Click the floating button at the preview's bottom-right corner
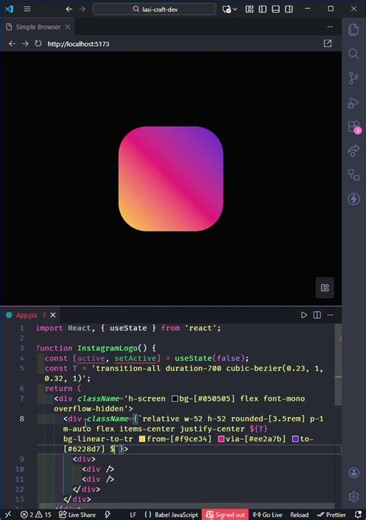The height and width of the screenshot is (520, 366). point(325,287)
